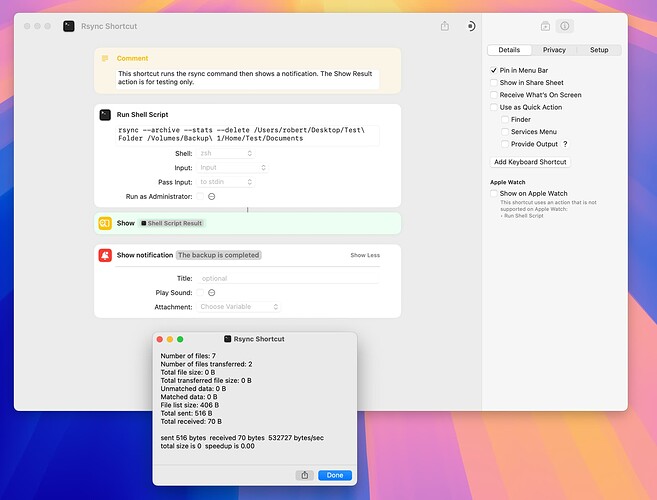The image size is (657, 500).
Task: Click the Add Keyboard Shortcut button
Action: (530, 162)
